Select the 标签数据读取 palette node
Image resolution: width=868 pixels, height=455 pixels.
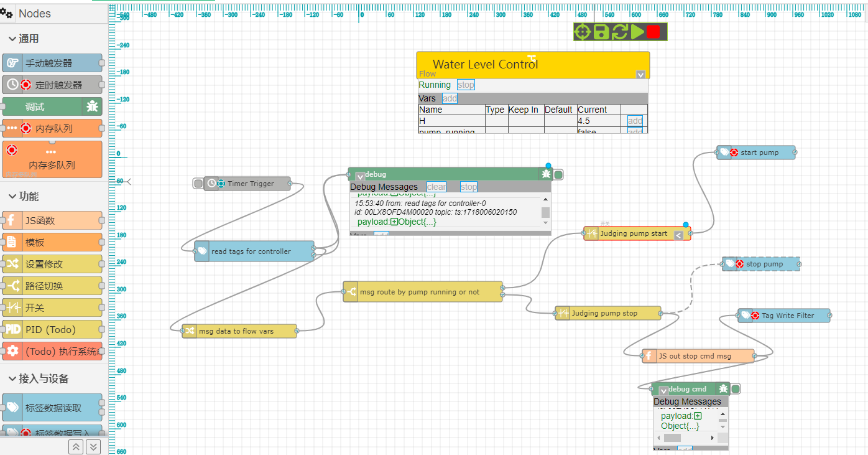click(52, 408)
